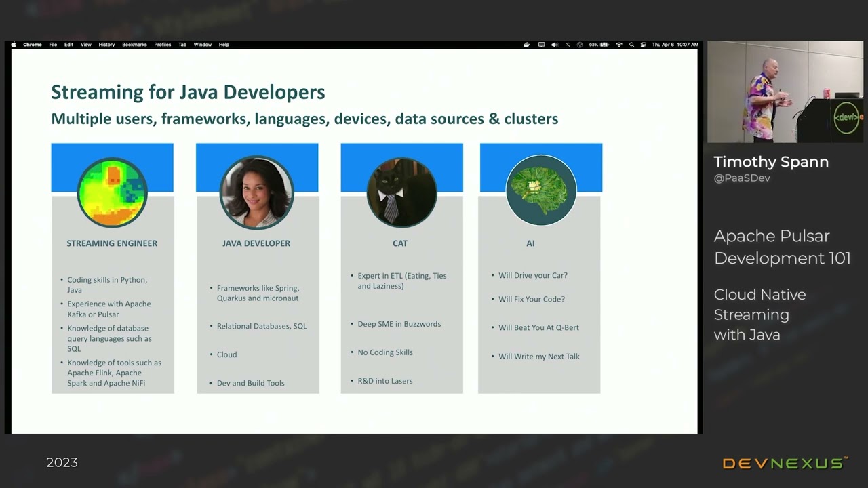This screenshot has width=868, height=488.
Task: Click the @PaaSDev handle
Action: tap(742, 178)
